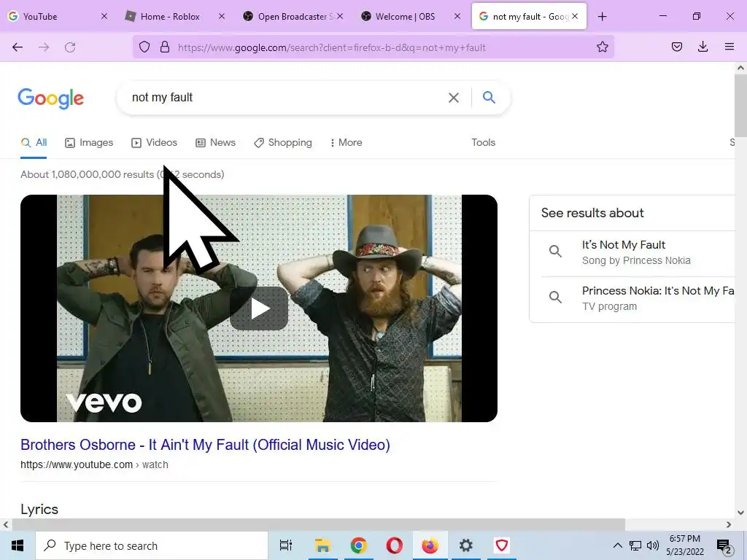This screenshot has height=560, width=747.
Task: Bookmark this page with the star
Action: point(602,47)
